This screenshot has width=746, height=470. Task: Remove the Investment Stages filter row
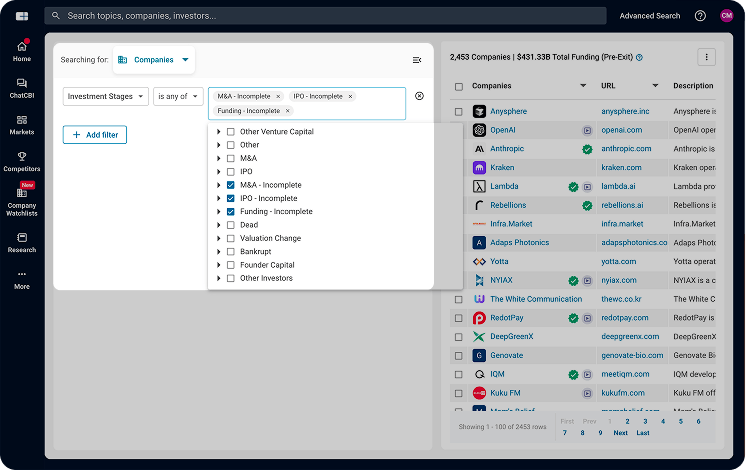[x=419, y=96]
